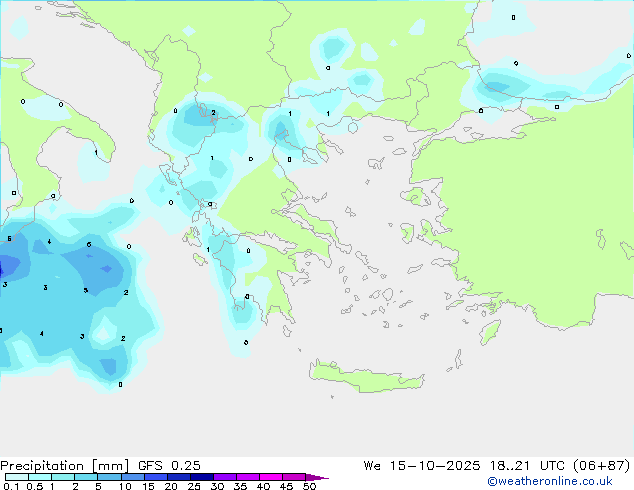
Task: Click the 0.1–0.5 mm palest cyan legend swatch
Action: (x=17, y=477)
